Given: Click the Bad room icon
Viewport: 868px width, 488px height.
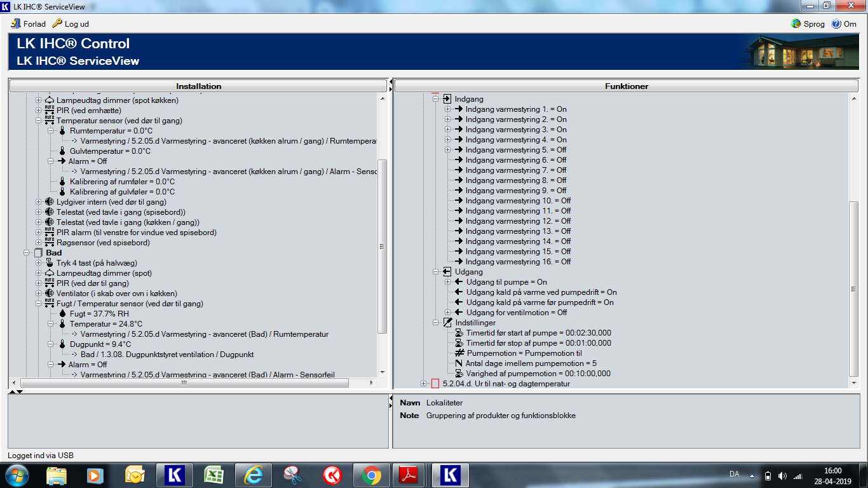Looking at the screenshot, I should coord(38,253).
